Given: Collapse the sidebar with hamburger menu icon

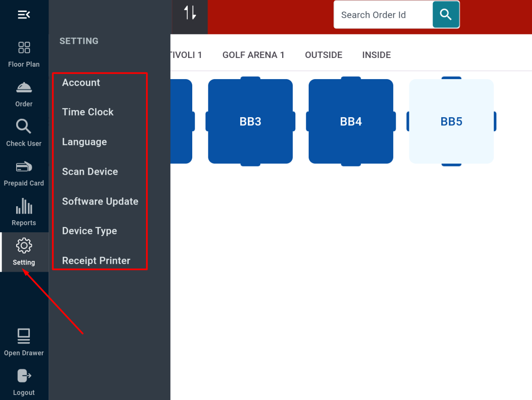Looking at the screenshot, I should [x=24, y=15].
